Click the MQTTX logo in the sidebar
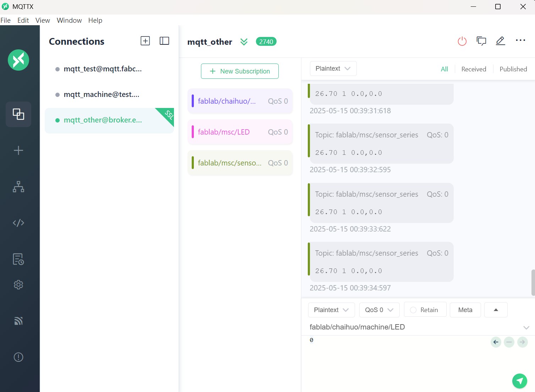 click(18, 60)
